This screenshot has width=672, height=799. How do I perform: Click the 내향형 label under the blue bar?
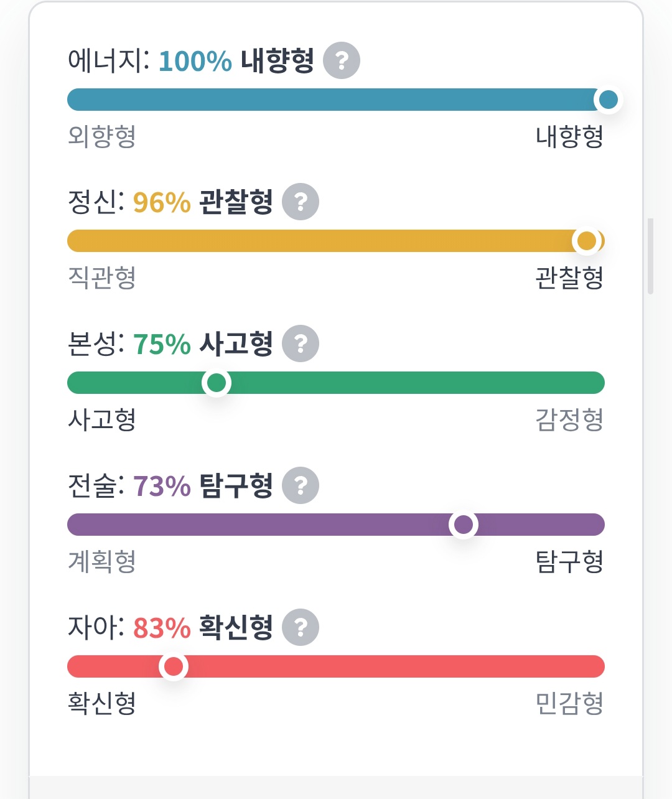point(569,136)
